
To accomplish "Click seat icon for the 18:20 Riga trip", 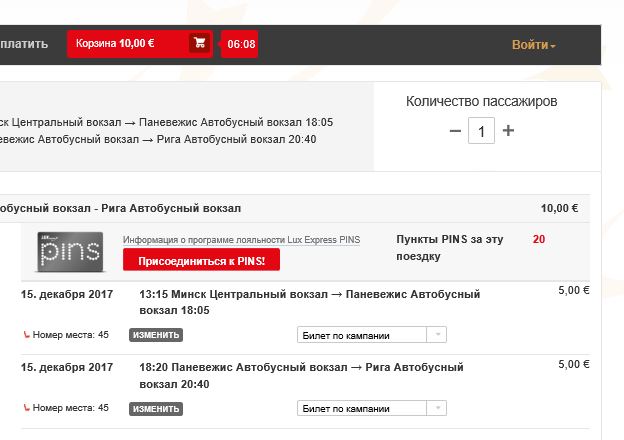I will 26,409.
